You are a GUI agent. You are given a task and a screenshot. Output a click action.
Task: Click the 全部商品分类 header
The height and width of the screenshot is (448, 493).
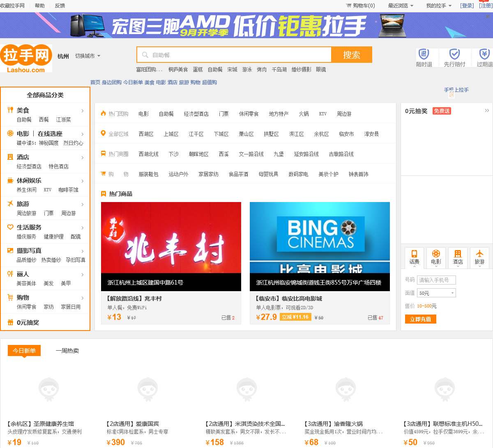[45, 95]
